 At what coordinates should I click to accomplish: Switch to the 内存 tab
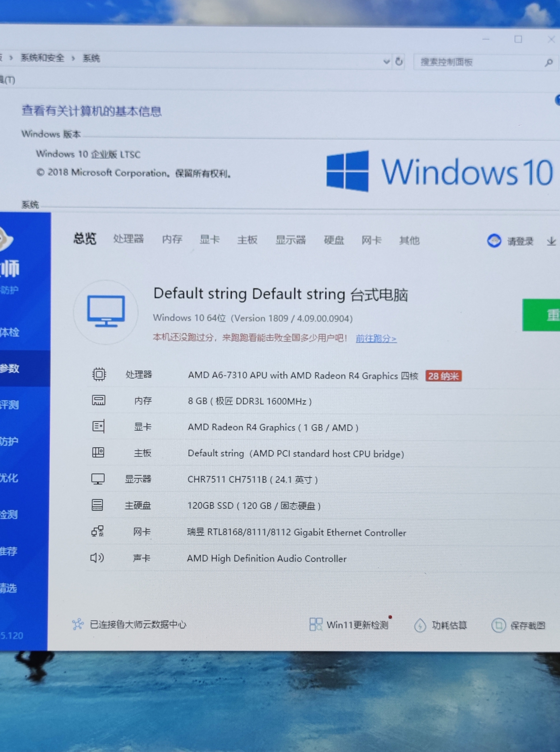click(x=172, y=239)
